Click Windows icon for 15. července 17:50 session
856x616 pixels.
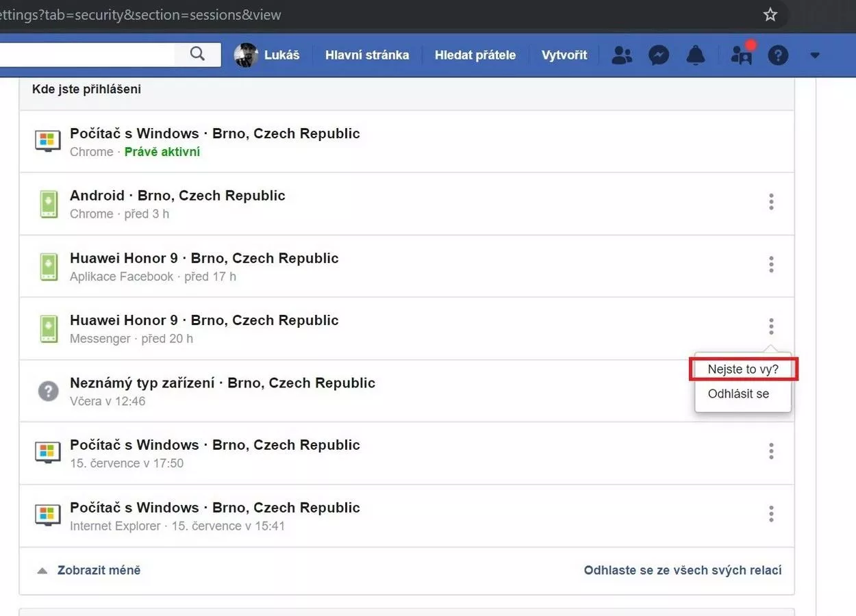pyautogui.click(x=47, y=452)
